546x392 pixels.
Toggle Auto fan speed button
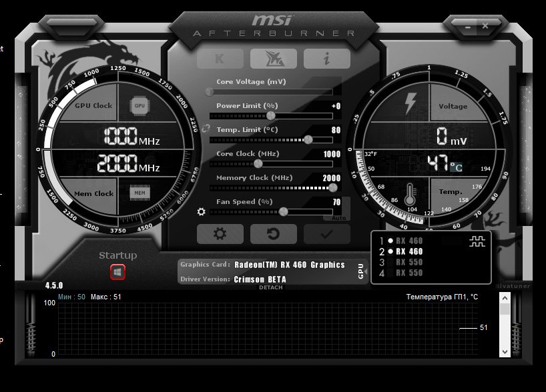pyautogui.click(x=339, y=218)
